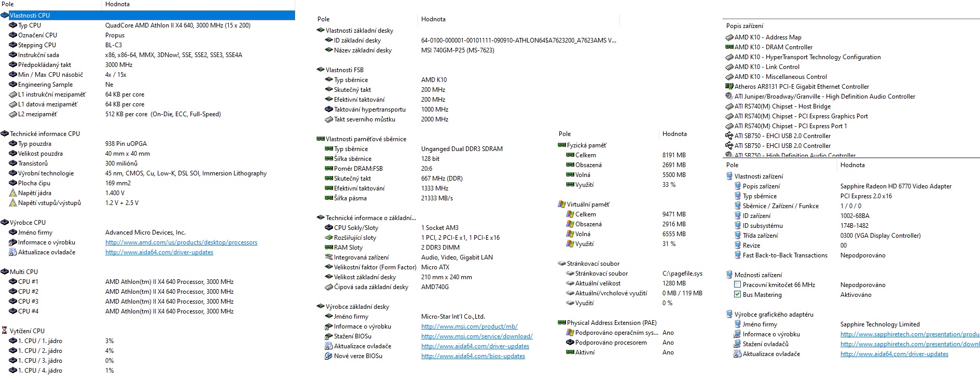Viewport: 980px width, 382px height.
Task: Click the MSI 740GM-P25 (MS-7623) value
Action: (x=458, y=50)
